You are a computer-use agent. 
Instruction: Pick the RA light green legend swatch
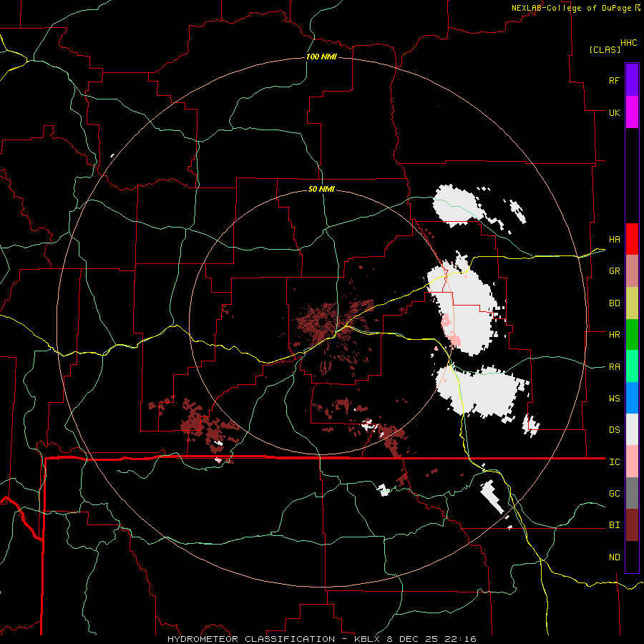click(632, 366)
